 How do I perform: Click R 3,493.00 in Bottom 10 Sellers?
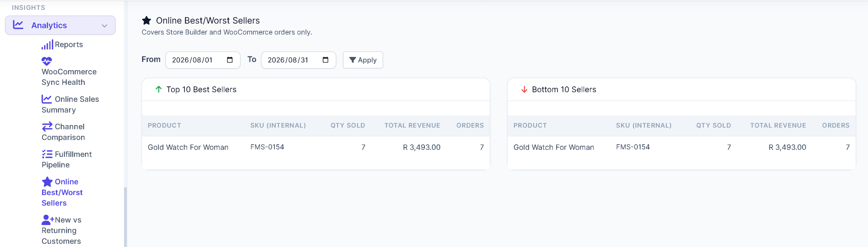tap(787, 147)
